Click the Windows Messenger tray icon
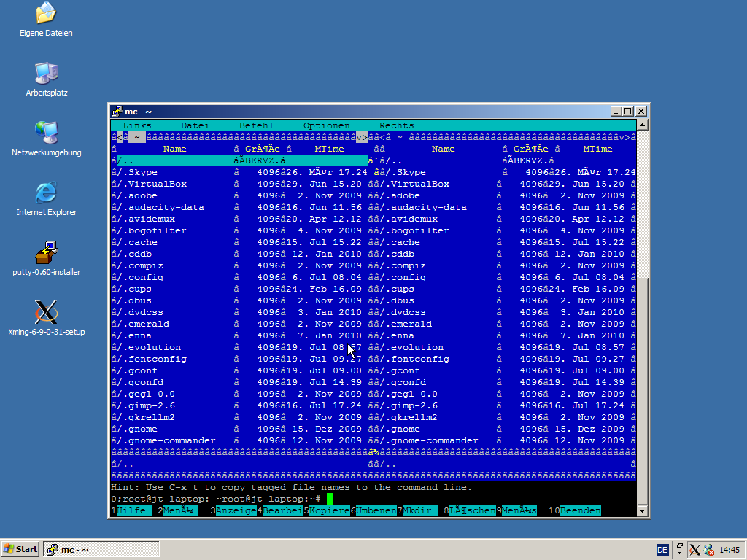 (x=708, y=550)
